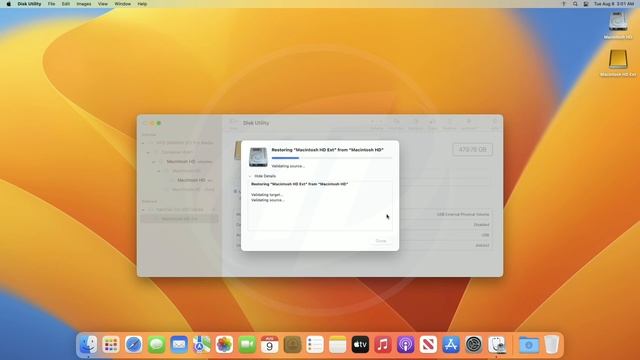The height and width of the screenshot is (360, 640).
Task: Open Messages from the Dock
Action: 156,345
